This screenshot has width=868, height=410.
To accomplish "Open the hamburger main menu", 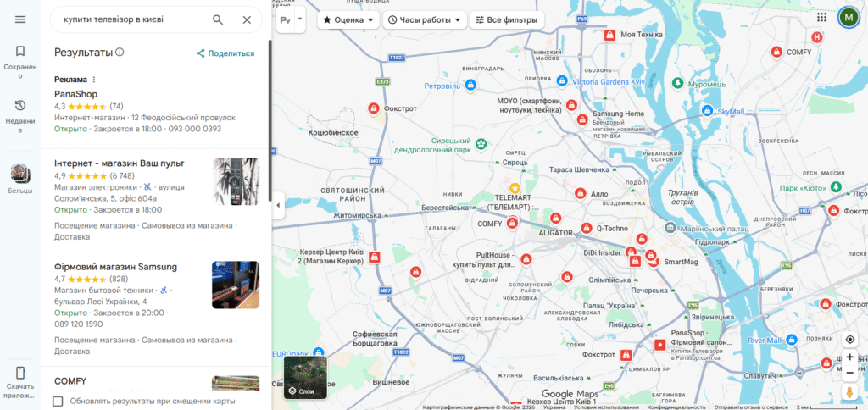I will pyautogui.click(x=20, y=19).
